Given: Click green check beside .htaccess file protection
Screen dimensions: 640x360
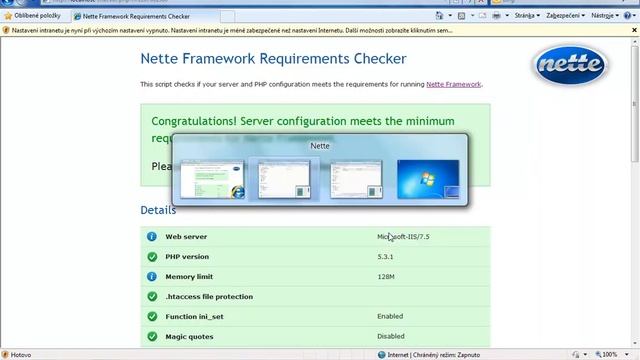Looking at the screenshot, I should pos(152,296).
